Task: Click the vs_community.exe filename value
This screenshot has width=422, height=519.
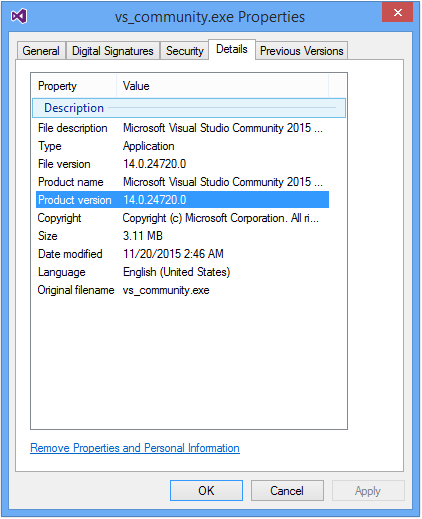Action: (x=166, y=290)
